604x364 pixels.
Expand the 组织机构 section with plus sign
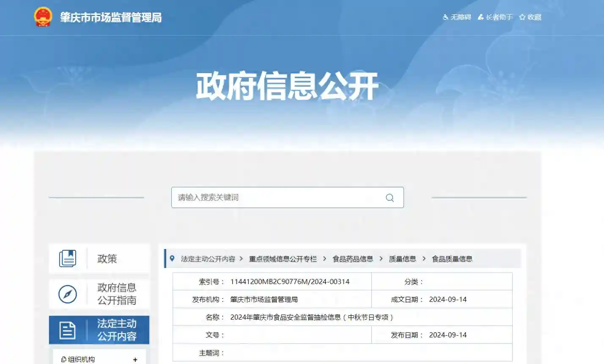(x=135, y=360)
